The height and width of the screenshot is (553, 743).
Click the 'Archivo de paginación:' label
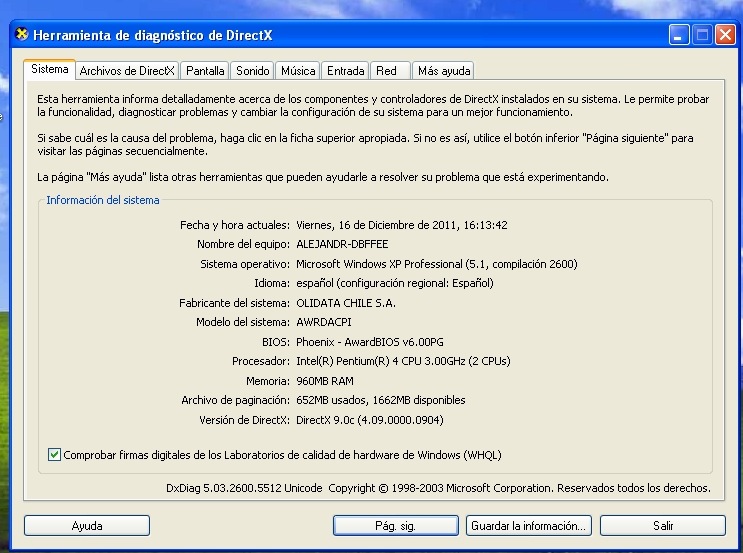tap(236, 400)
